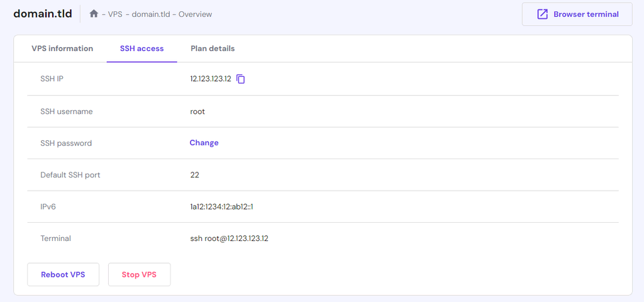
Task: Click the VPS item in the breadcrumb
Action: (116, 14)
